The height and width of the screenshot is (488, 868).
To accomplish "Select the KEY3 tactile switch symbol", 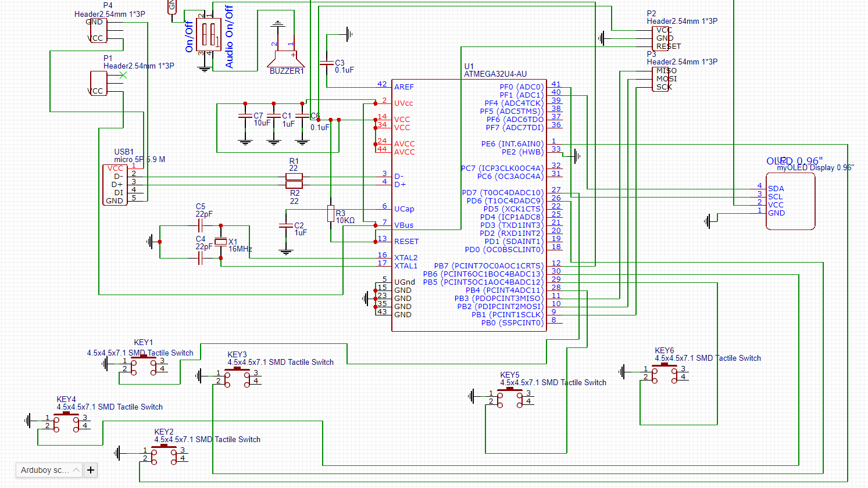I will point(237,377).
